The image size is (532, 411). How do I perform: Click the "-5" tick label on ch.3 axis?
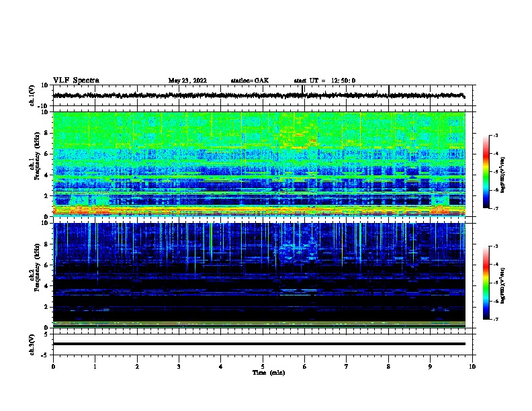pyautogui.click(x=44, y=355)
